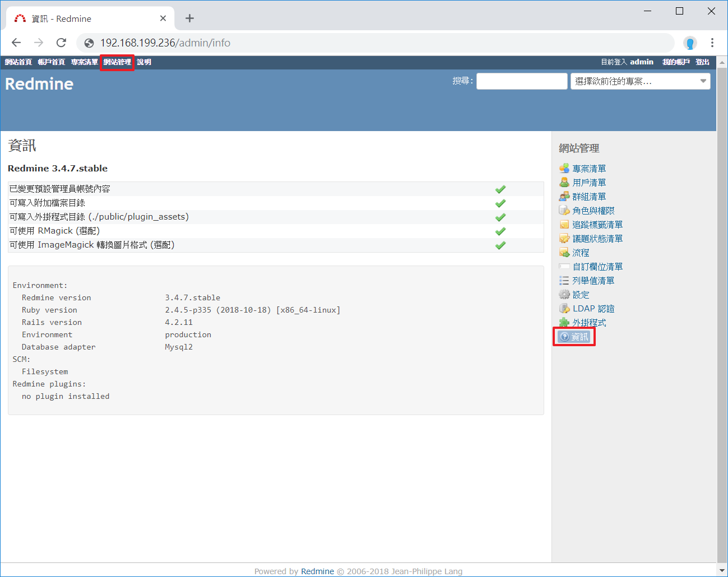Viewport: 728px width, 577px height.
Task: Click the 議題狀態清單 link
Action: click(597, 238)
